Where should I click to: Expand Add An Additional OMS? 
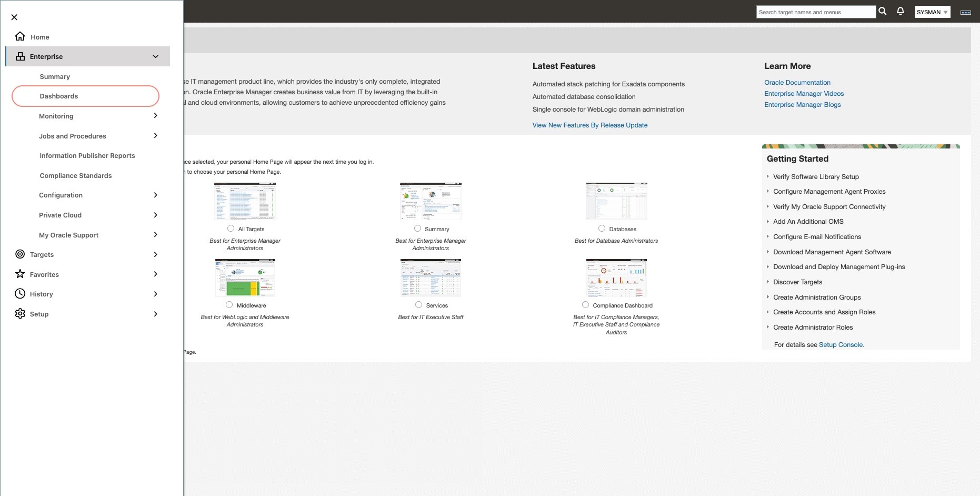(768, 221)
